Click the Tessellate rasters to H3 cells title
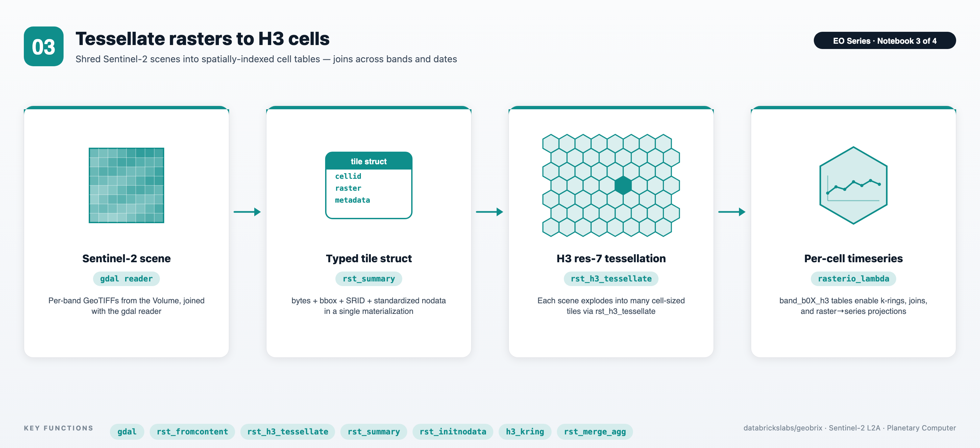Viewport: 980px width, 448px height. click(x=202, y=39)
